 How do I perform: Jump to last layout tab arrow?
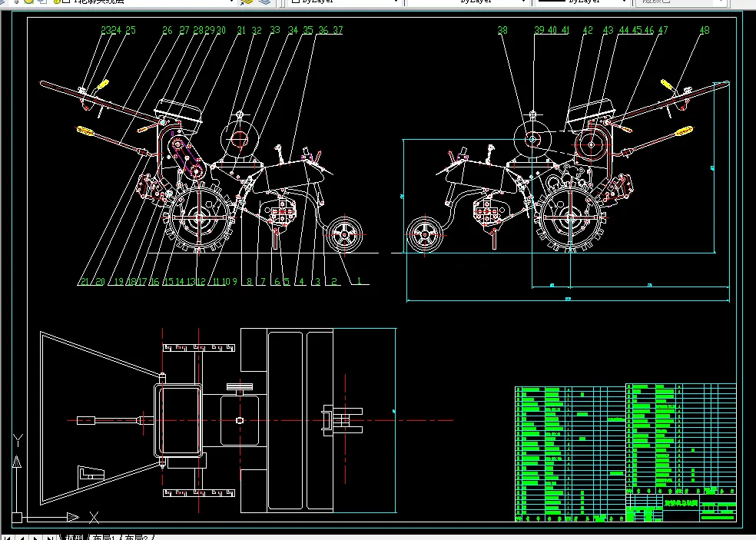[50, 537]
